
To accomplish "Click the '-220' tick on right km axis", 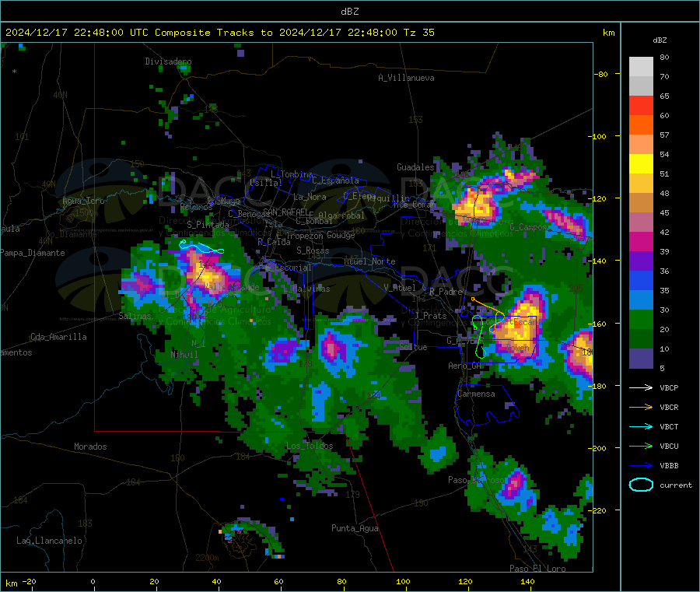I will 598,510.
